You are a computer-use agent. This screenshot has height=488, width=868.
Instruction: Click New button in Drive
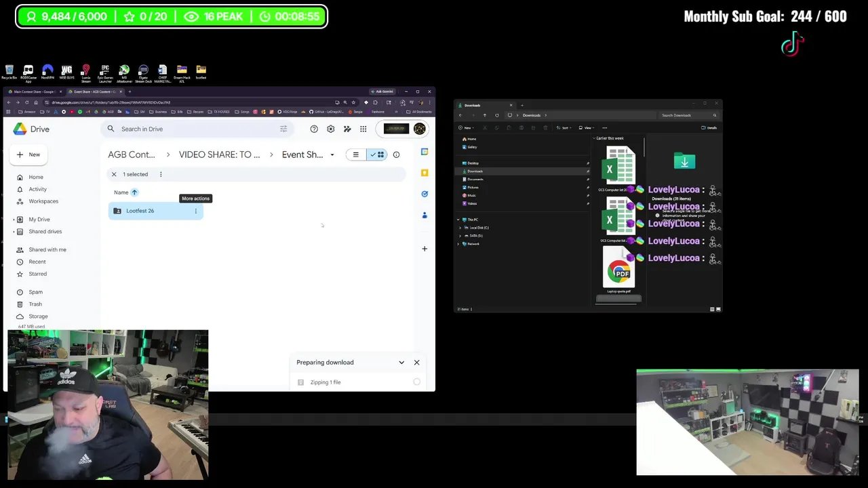pos(28,155)
